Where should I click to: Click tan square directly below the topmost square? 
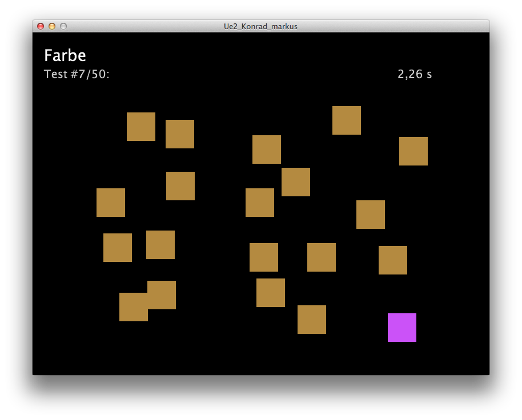(370, 215)
